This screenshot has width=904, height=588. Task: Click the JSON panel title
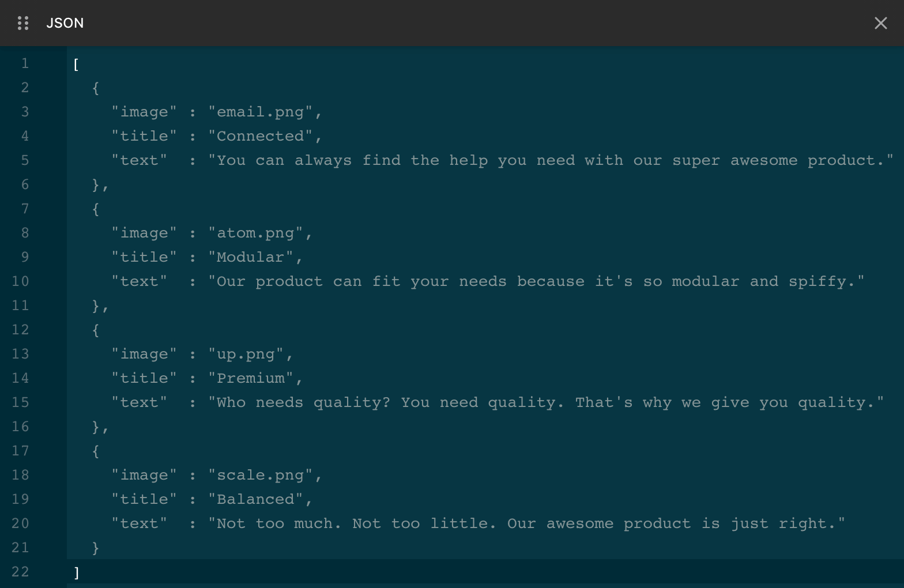(x=65, y=23)
